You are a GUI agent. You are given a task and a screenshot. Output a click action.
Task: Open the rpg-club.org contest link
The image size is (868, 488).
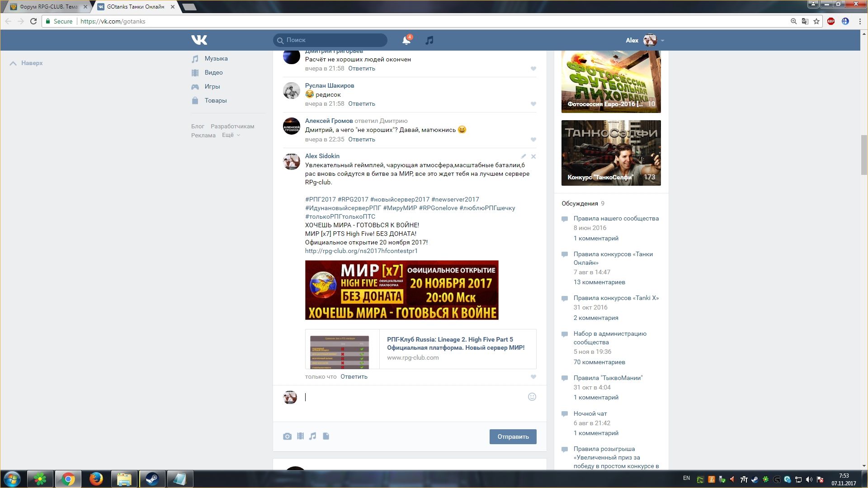click(x=361, y=251)
